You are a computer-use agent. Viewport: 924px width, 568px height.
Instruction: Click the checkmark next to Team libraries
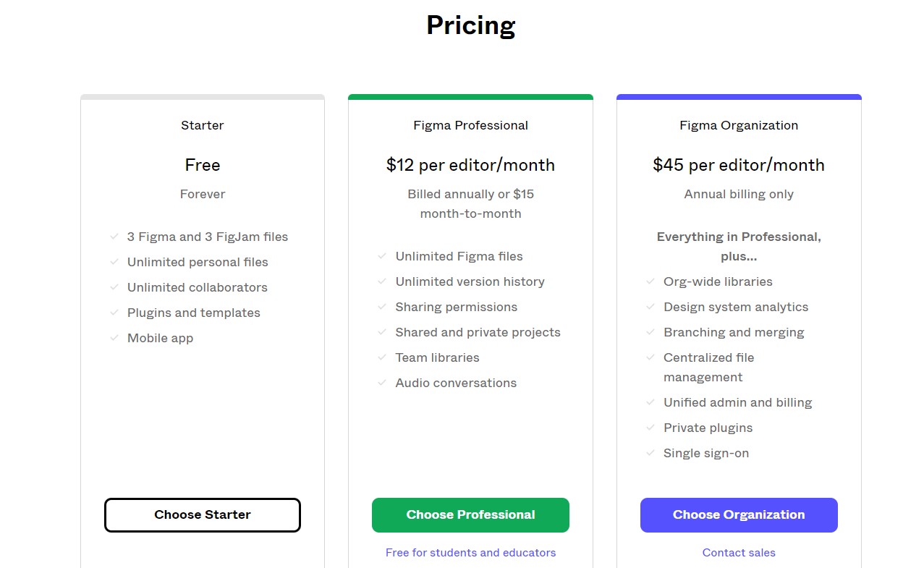382,357
